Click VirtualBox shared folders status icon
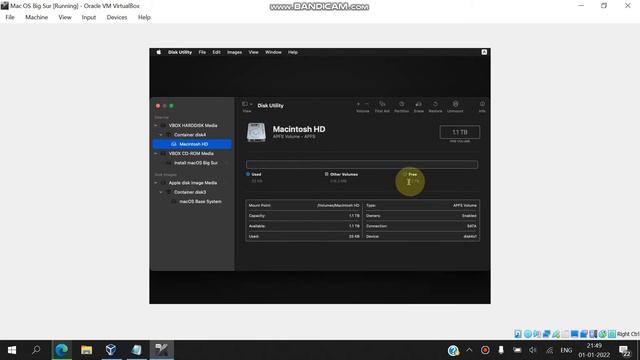Screen dimensions: 640x360 (565, 334)
